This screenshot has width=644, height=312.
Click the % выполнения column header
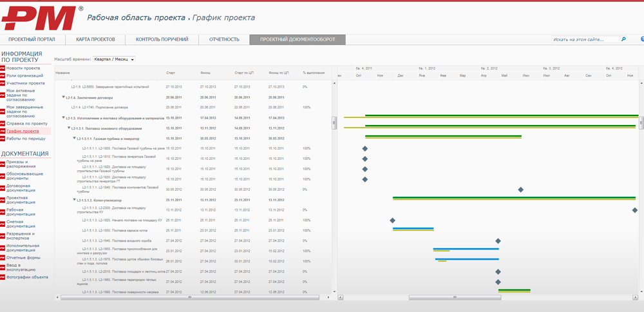[314, 73]
